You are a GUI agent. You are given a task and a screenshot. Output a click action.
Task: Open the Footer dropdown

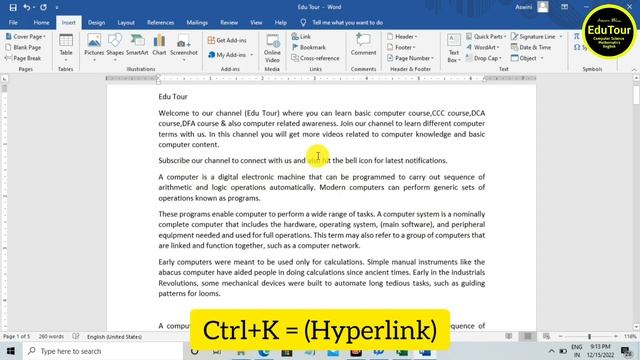[401, 47]
